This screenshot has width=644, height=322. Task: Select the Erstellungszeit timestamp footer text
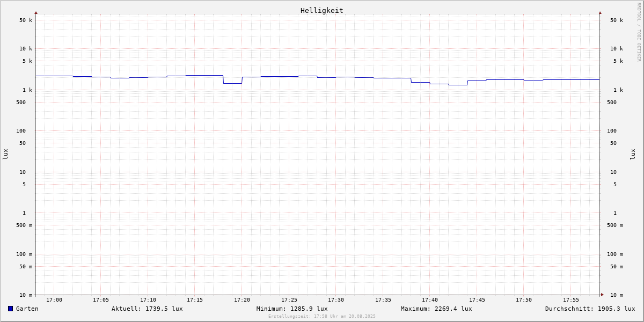pos(322,317)
